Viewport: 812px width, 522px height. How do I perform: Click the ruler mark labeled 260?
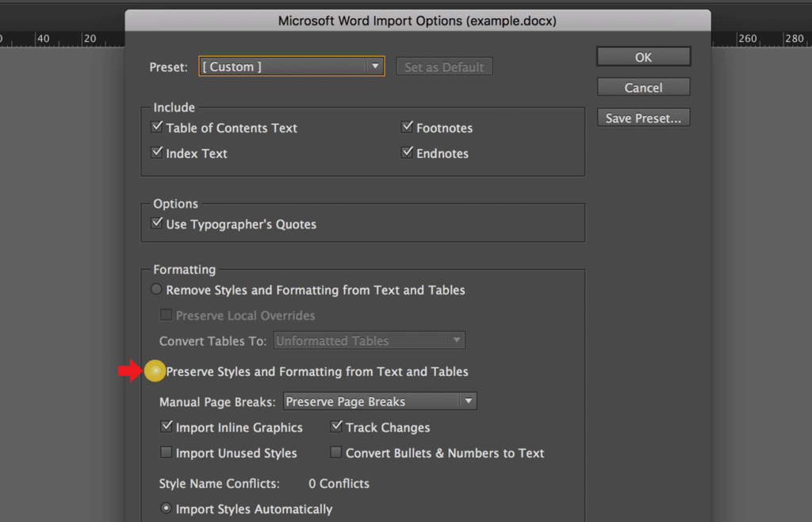pyautogui.click(x=747, y=38)
